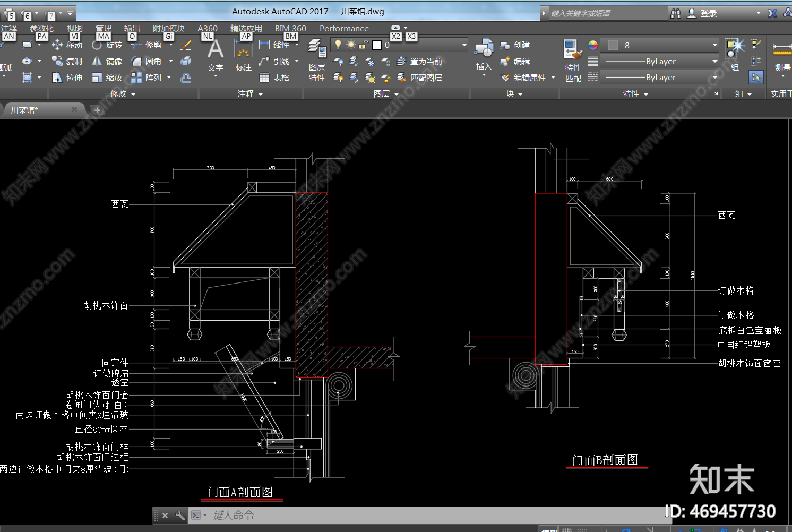Switch to the Performance ribbon tab
Image resolution: width=792 pixels, height=532 pixels.
344,28
